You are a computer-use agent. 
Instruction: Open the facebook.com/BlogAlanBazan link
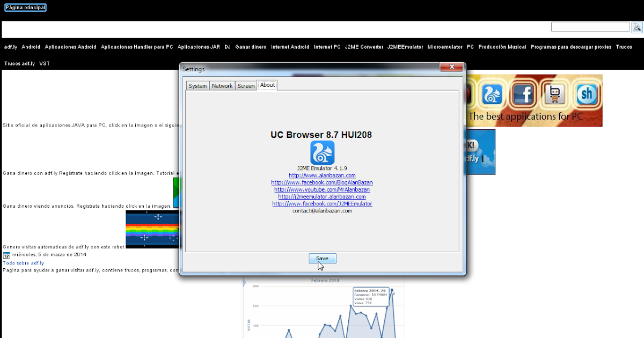pyautogui.click(x=322, y=182)
